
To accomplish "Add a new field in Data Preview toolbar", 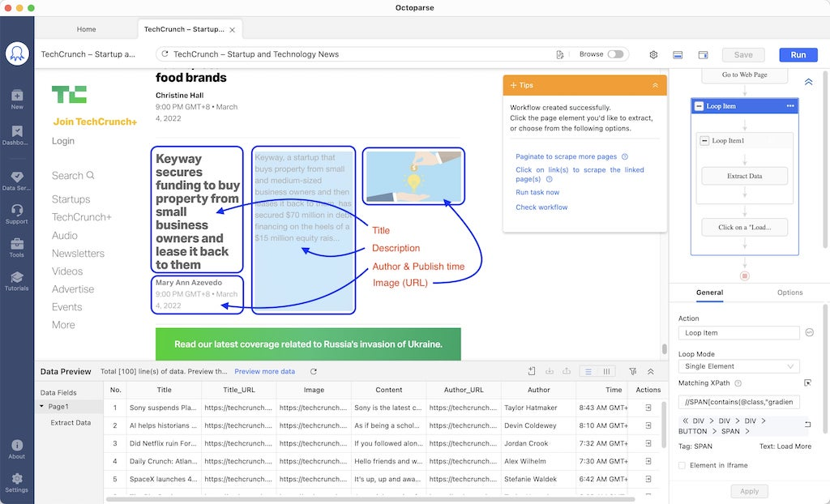I will (x=532, y=372).
